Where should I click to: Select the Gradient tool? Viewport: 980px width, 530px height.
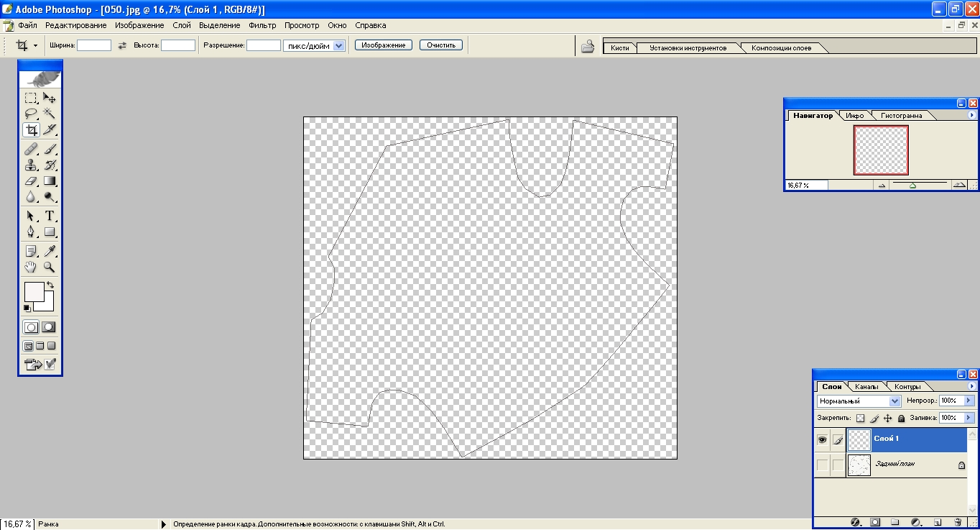(50, 181)
